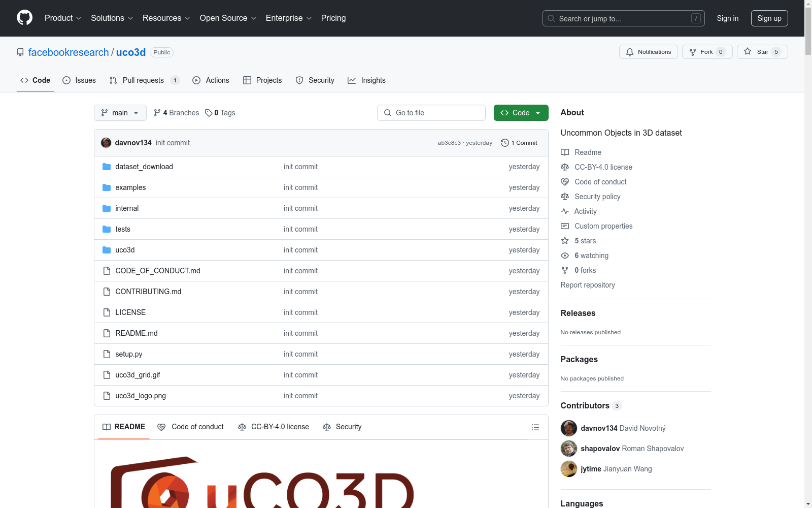Viewport: 812px width, 508px height.
Task: Click the Go to file input
Action: click(431, 113)
